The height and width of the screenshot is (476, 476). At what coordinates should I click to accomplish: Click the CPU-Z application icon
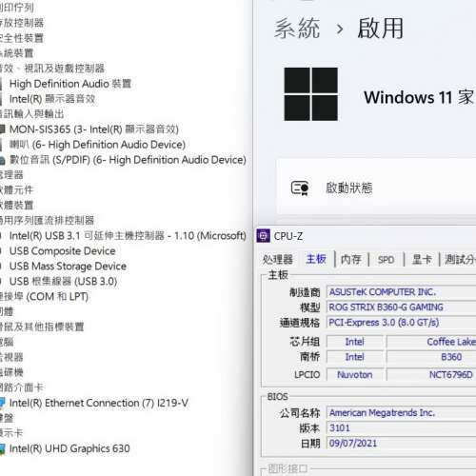coord(263,236)
